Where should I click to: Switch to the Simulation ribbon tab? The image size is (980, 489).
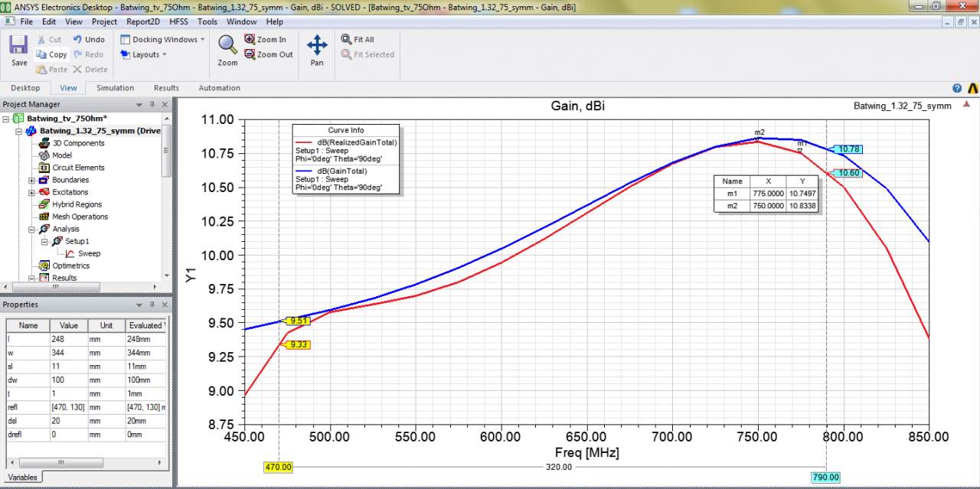pos(115,88)
